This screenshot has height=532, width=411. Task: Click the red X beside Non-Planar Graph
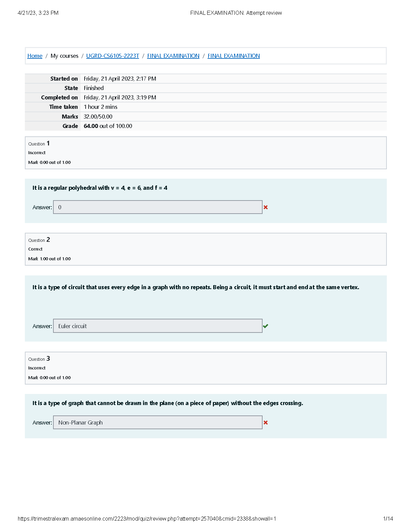pyautogui.click(x=266, y=423)
